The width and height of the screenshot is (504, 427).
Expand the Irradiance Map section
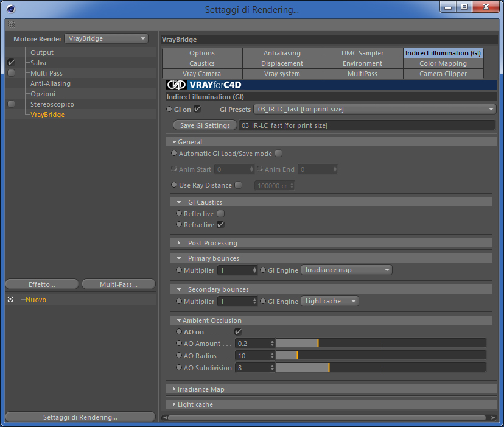(174, 389)
